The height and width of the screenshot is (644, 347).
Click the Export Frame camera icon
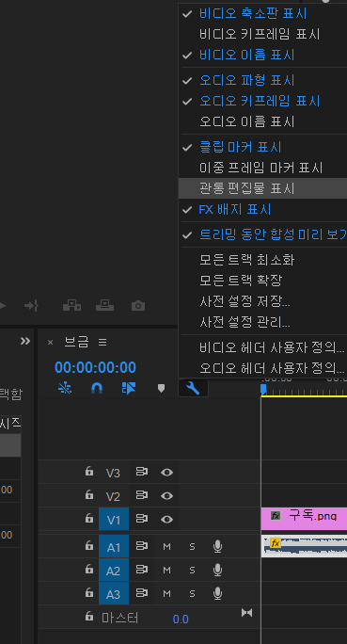[x=138, y=306]
